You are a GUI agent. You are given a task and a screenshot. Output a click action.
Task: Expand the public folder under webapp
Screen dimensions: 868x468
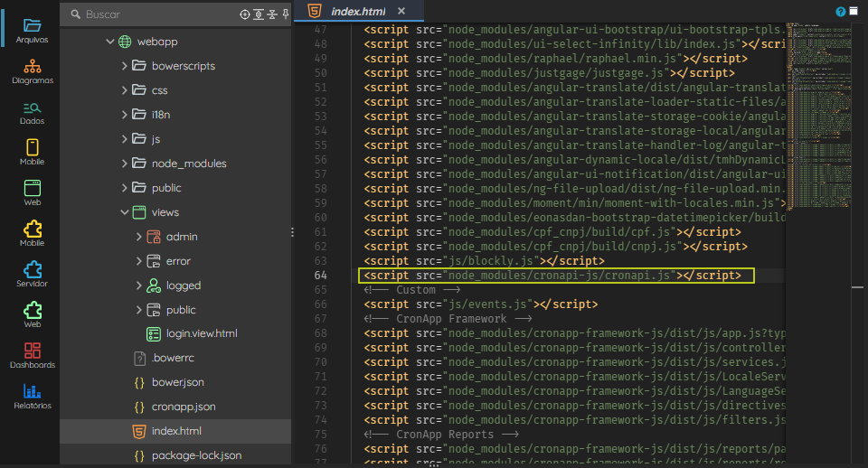(x=124, y=188)
